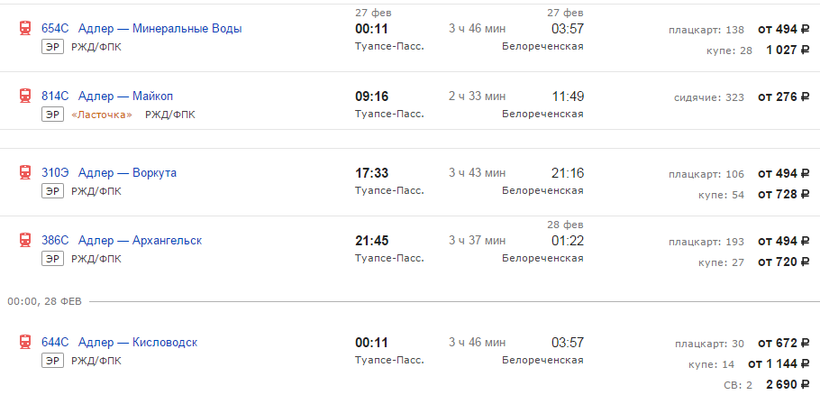Select the СВ 2 690 ₽ price
The height and width of the screenshot is (395, 820).
(767, 385)
